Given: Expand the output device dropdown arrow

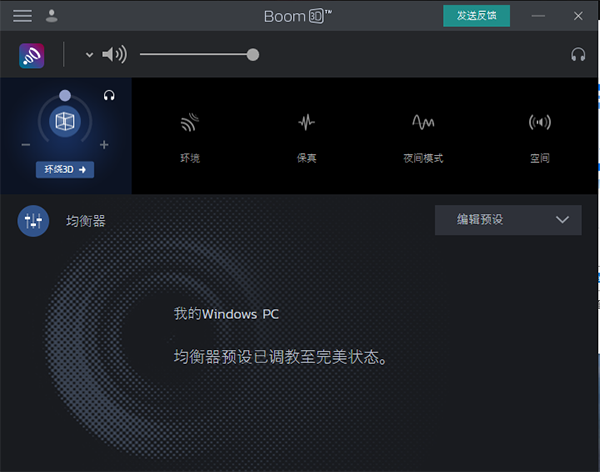Looking at the screenshot, I should pos(89,55).
